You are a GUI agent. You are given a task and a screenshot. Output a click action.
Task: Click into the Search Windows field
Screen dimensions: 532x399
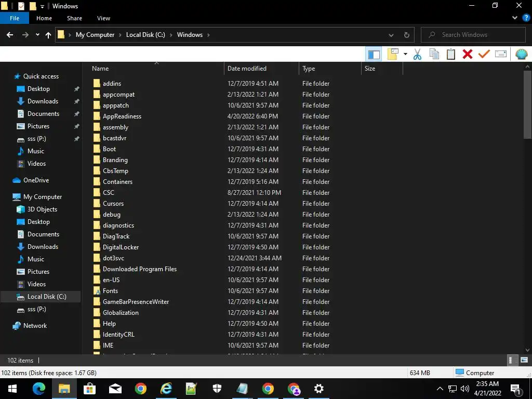pyautogui.click(x=473, y=35)
